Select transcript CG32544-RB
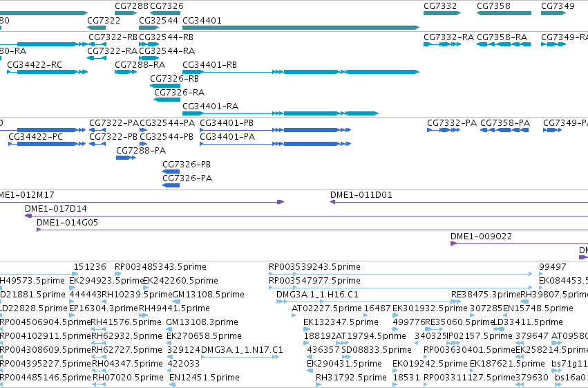 click(149, 44)
